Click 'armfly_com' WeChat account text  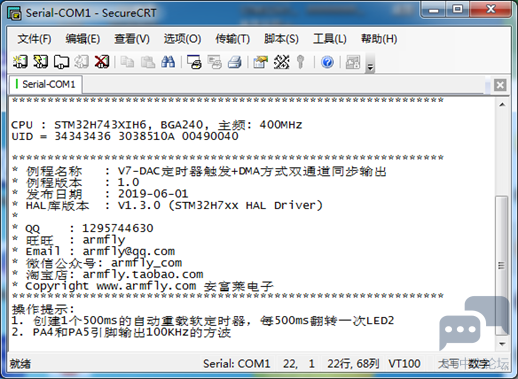147,263
